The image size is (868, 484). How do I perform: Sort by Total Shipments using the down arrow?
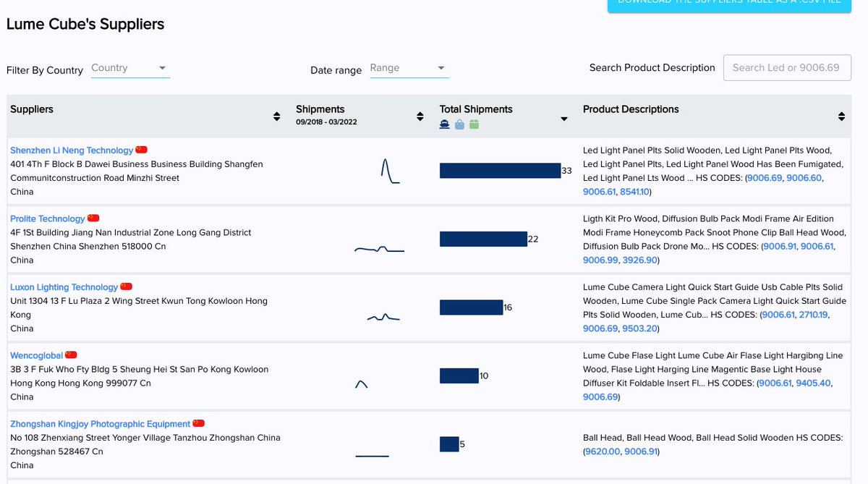[564, 119]
